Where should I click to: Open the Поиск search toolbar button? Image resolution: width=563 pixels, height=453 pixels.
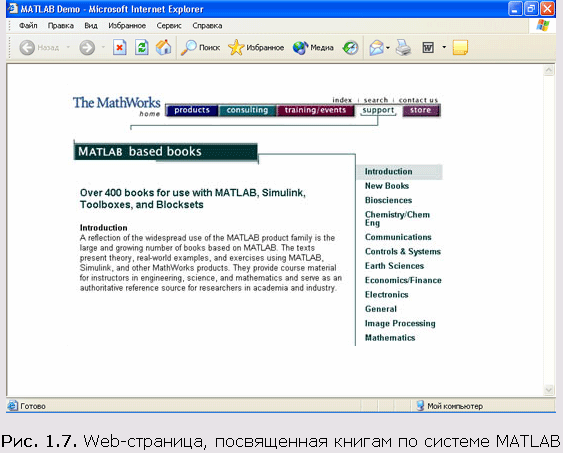[200, 47]
